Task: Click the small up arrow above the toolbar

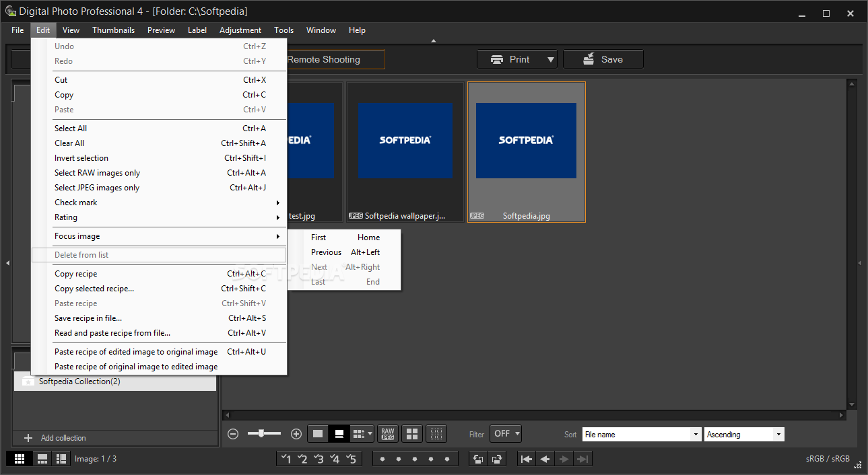Action: pyautogui.click(x=434, y=41)
